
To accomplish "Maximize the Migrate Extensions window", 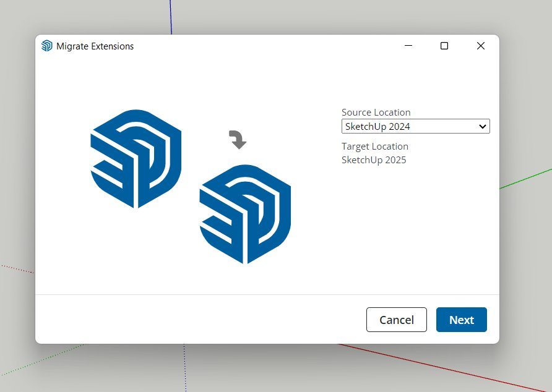I will (444, 46).
